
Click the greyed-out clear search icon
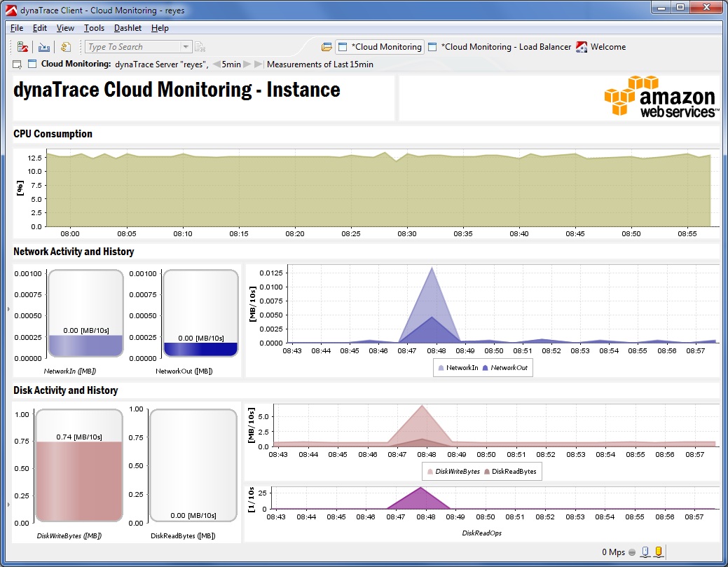[x=200, y=47]
